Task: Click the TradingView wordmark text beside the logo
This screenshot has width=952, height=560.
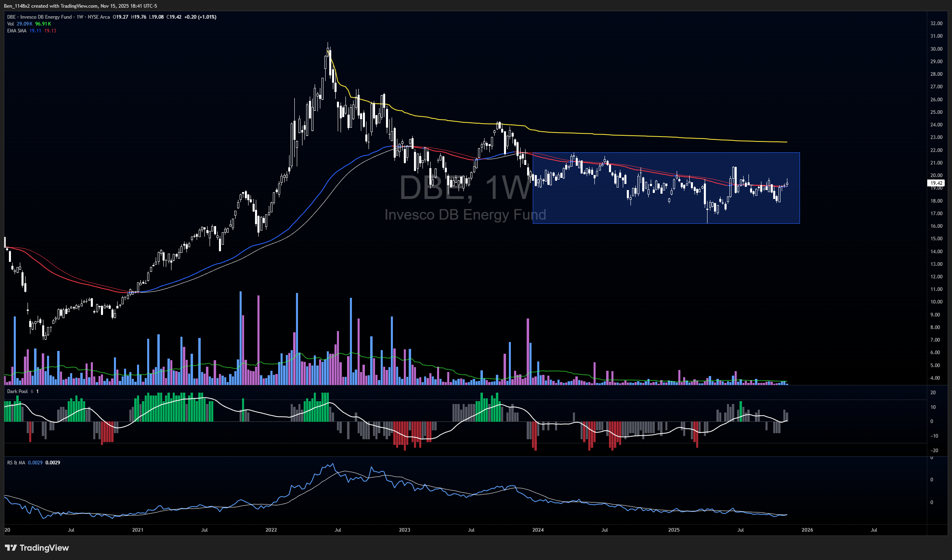Action: (x=44, y=548)
